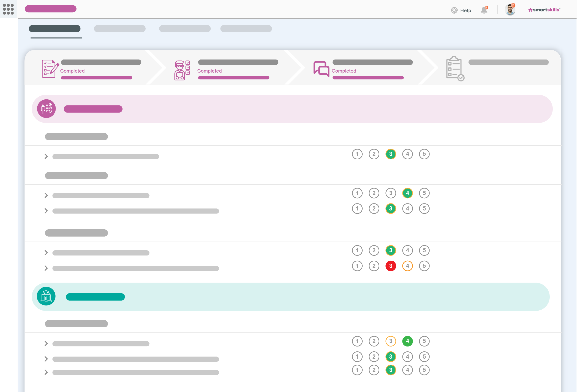Click the Help link
Image resolution: width=577 pixels, height=392 pixels.
coord(465,10)
